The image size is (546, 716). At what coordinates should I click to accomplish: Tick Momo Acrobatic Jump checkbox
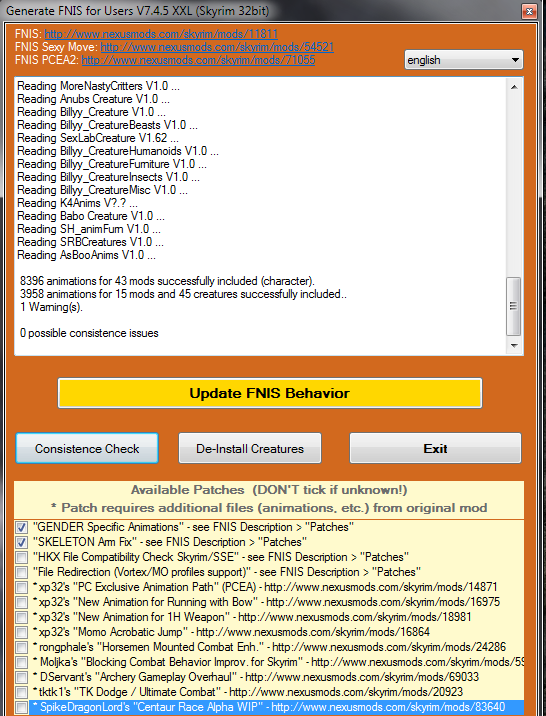21,632
